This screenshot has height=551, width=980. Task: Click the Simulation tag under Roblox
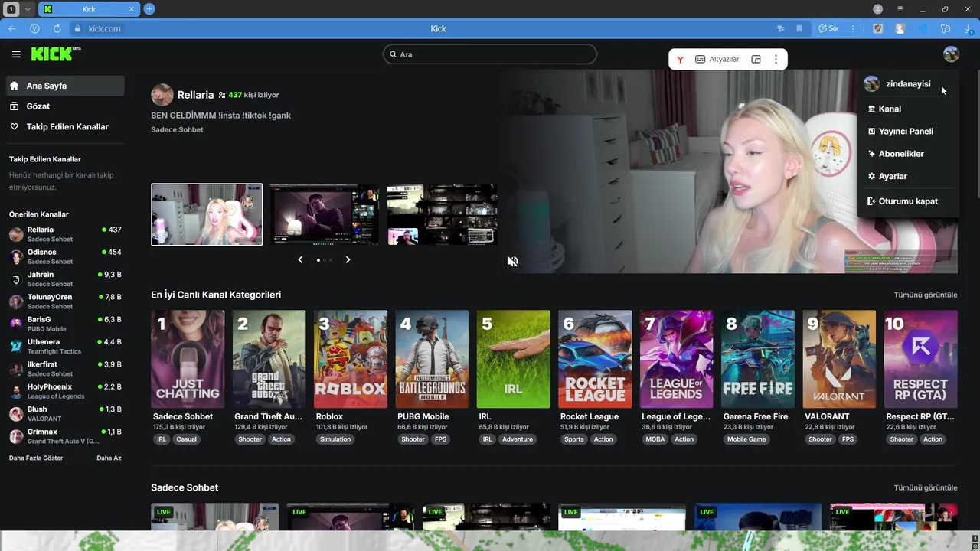tap(335, 439)
